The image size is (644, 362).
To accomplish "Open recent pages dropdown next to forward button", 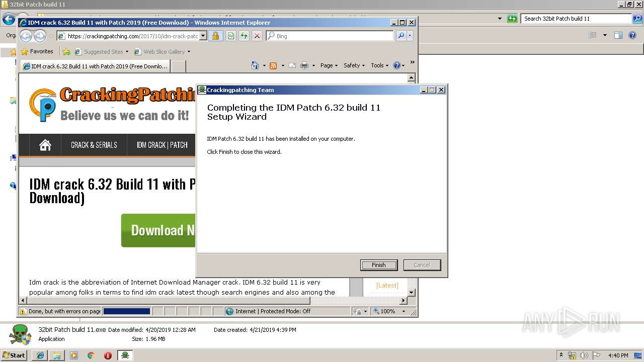I will 51,36.
